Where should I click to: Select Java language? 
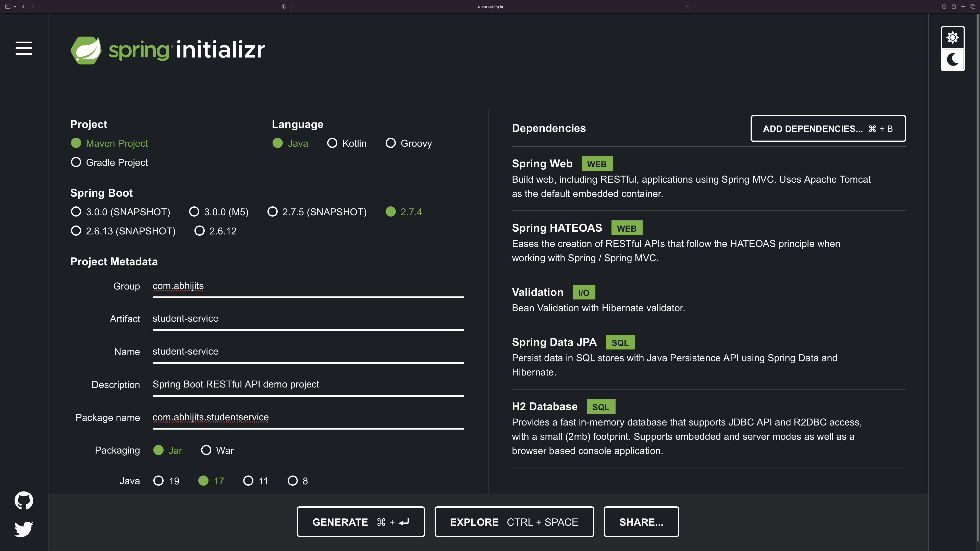(x=290, y=143)
